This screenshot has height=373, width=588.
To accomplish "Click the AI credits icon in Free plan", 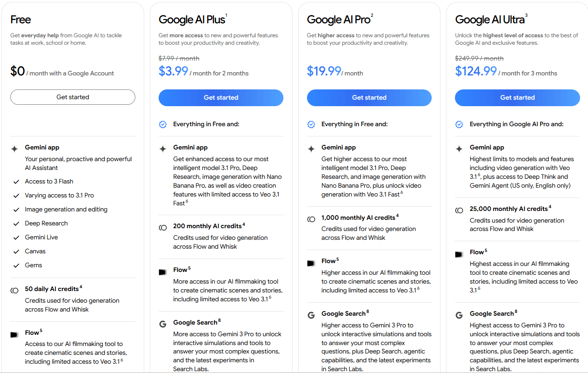I will (x=14, y=290).
